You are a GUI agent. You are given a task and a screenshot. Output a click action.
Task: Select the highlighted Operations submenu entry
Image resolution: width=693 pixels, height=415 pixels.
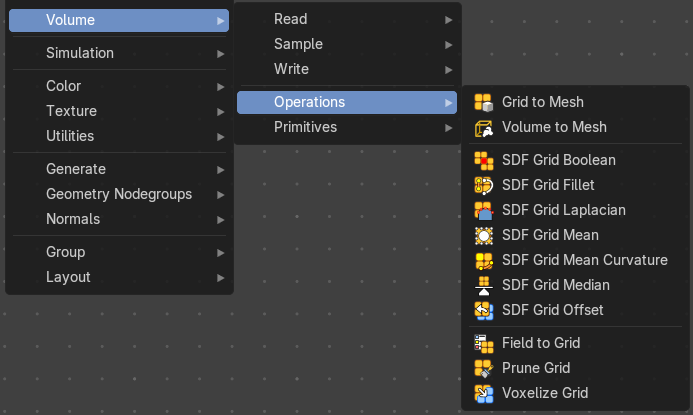click(347, 103)
